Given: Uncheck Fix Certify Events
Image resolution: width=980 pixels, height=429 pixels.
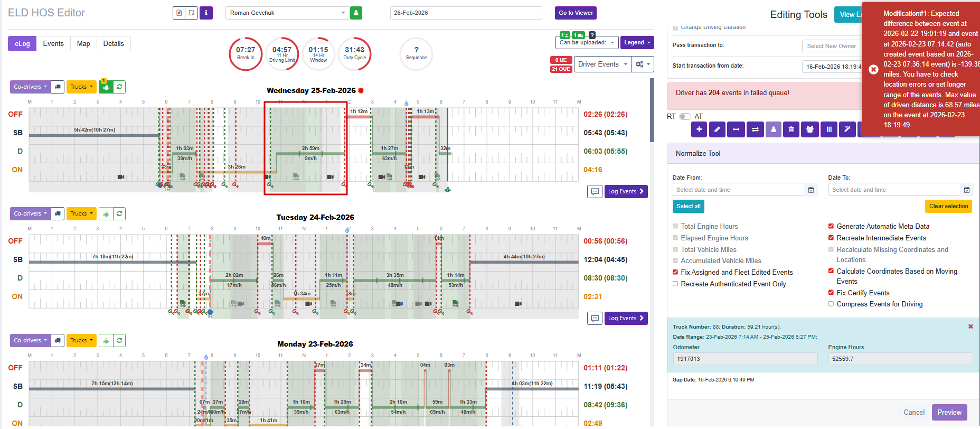Looking at the screenshot, I should tap(831, 293).
